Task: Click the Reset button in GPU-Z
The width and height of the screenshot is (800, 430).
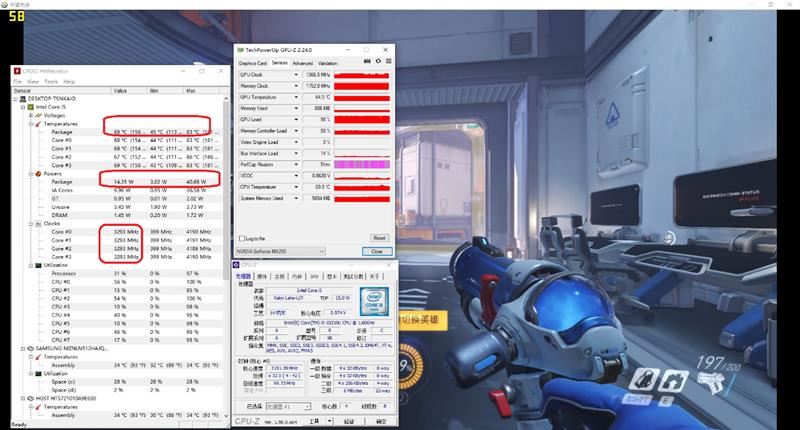Action: click(x=379, y=238)
